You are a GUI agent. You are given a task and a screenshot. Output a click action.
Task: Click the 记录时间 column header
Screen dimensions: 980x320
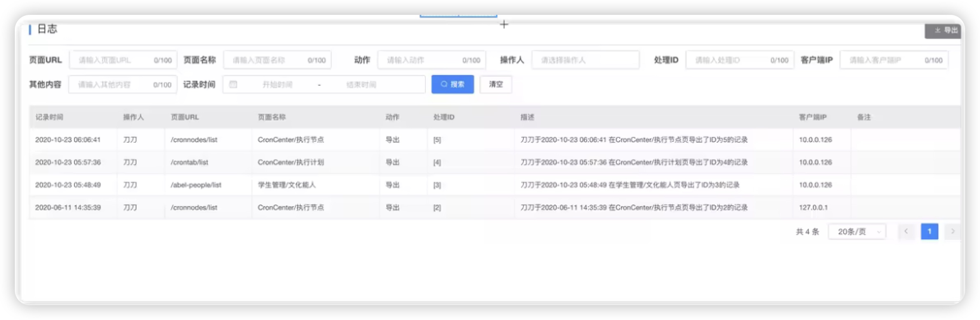49,117
